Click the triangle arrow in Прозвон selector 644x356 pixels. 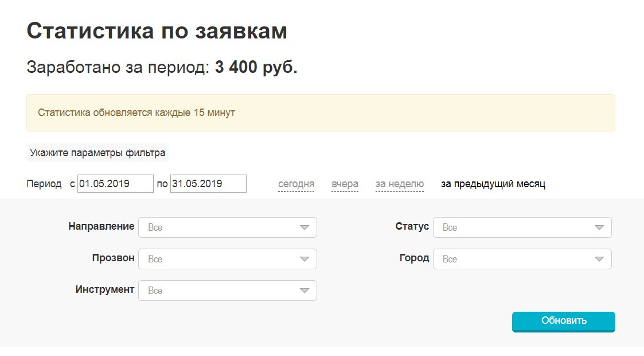pyautogui.click(x=305, y=259)
